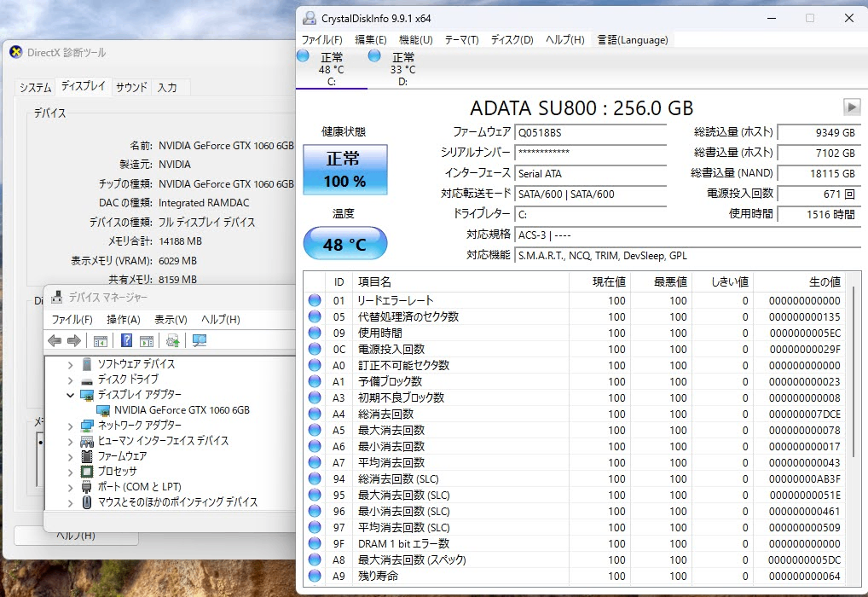
Task: Click the Back arrow in Device Manager toolbar
Action: tap(55, 340)
